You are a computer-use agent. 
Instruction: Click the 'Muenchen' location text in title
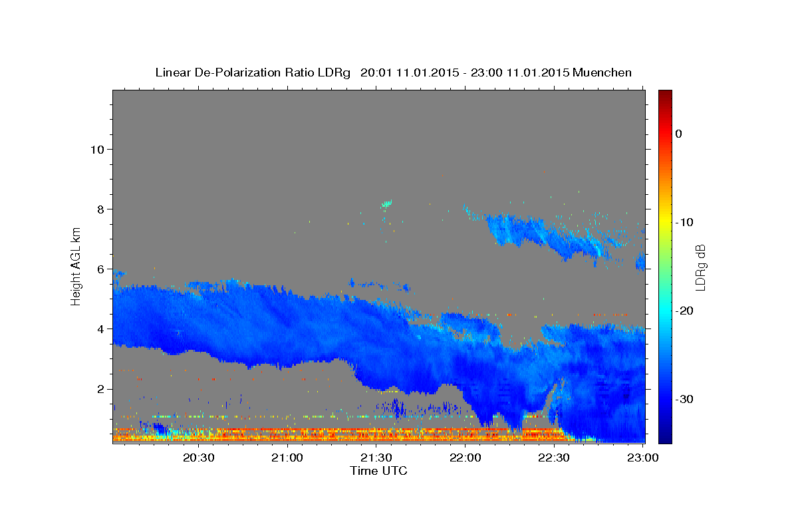[602, 72]
